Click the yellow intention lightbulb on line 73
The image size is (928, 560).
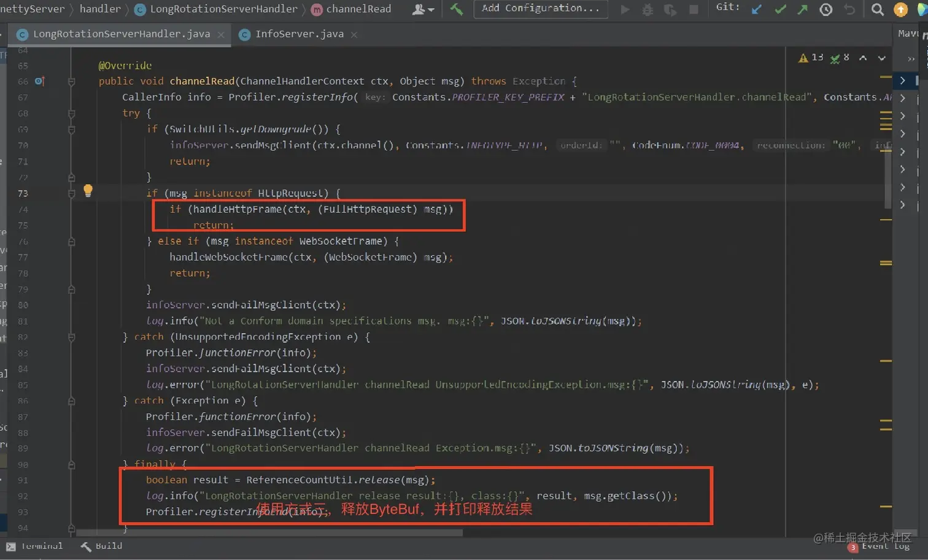tap(88, 191)
